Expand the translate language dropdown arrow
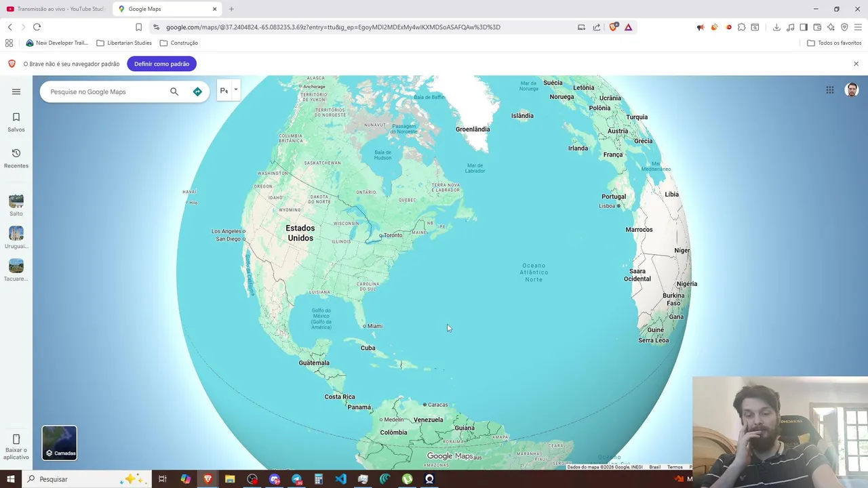 [236, 90]
